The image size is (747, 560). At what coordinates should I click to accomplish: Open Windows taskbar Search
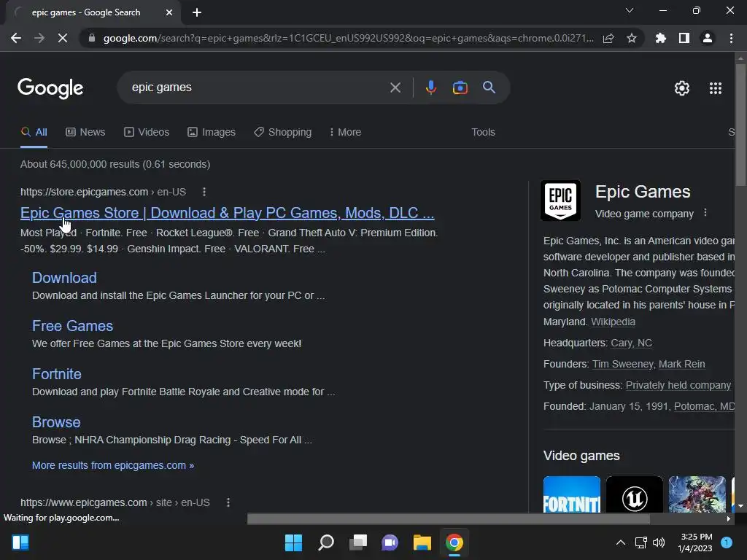[326, 542]
